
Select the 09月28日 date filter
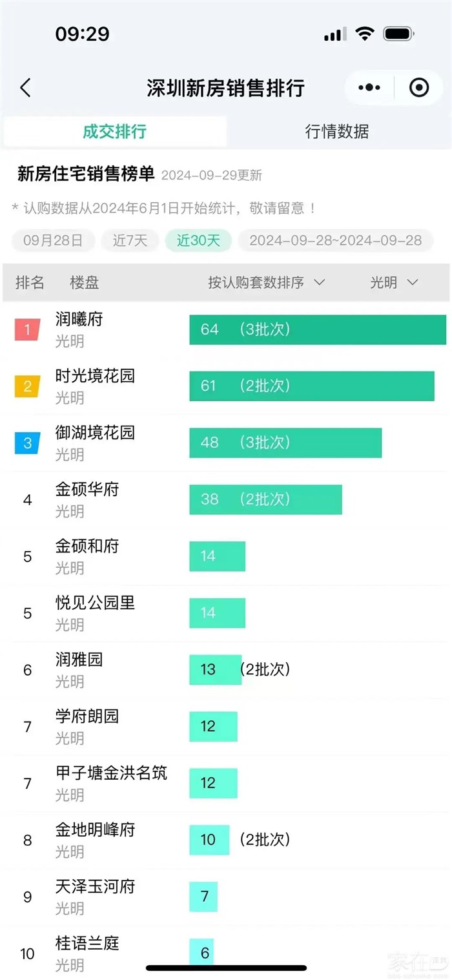53,241
